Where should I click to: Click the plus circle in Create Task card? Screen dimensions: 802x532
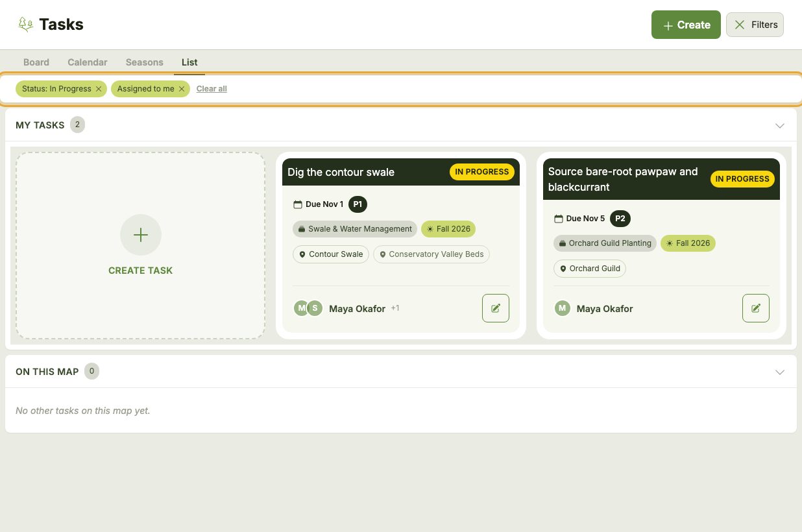[141, 235]
